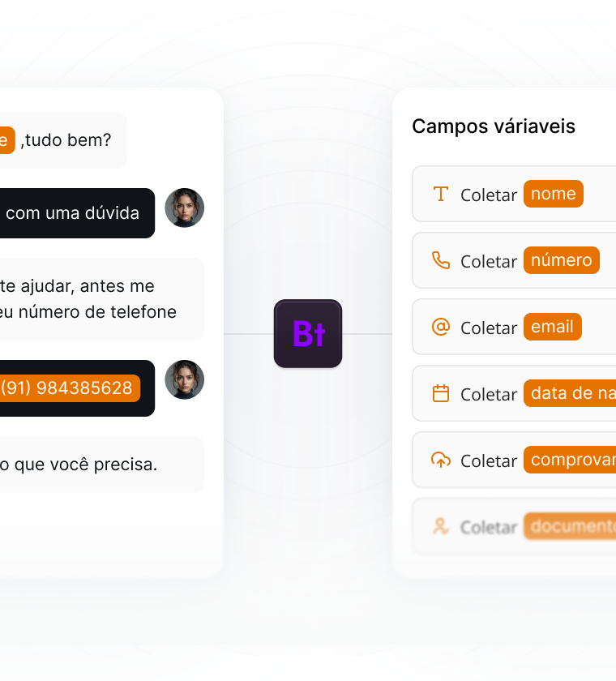Image resolution: width=616 pixels, height=681 pixels.
Task: Click the woman's avatar beside the dúvida message
Action: coord(184,208)
